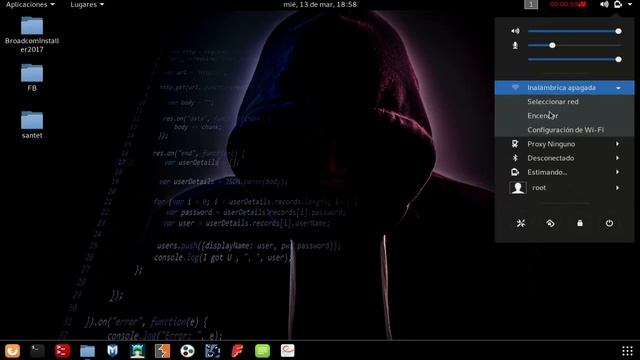Launch BeEF blue icon in dock
This screenshot has height=360, width=640.
coord(212,351)
